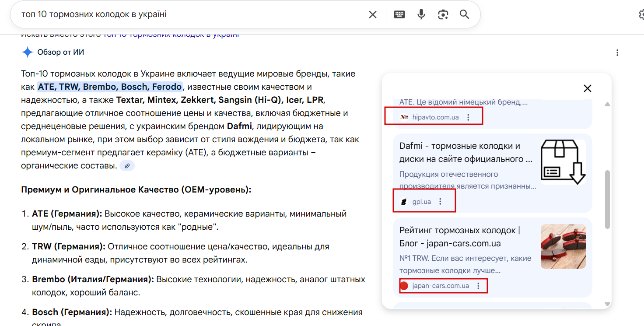Click the gpl.ua site favicon
Image resolution: width=644 pixels, height=326 pixels.
[x=404, y=202]
